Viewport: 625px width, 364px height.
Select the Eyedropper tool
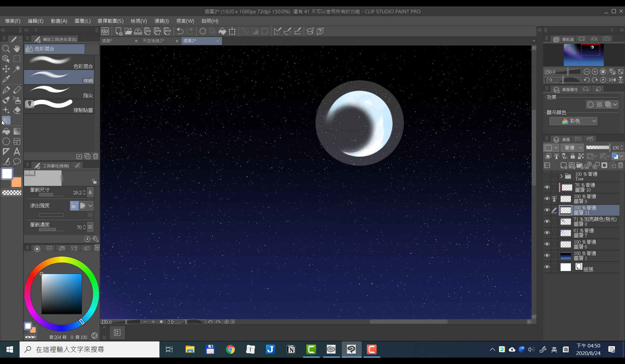pos(6,79)
